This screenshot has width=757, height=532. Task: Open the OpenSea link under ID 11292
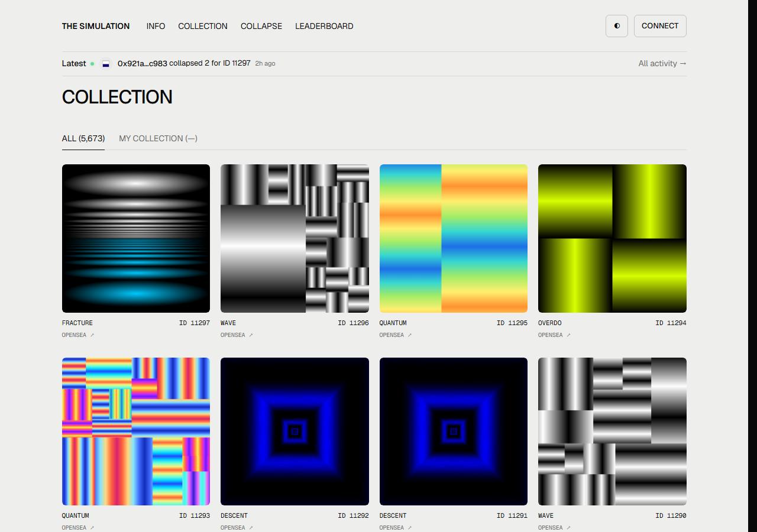(237, 528)
